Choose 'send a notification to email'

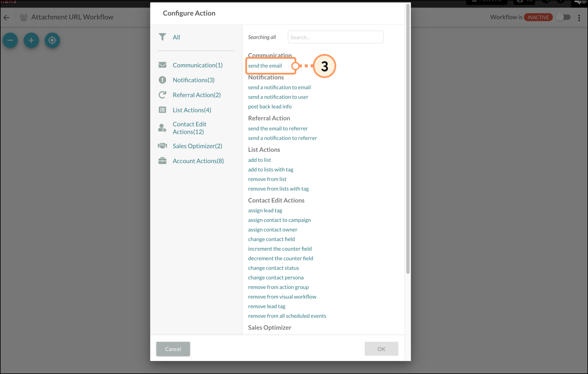click(x=279, y=87)
